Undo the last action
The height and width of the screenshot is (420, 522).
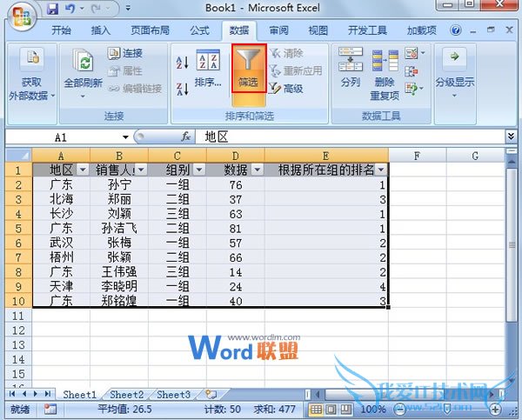(70, 9)
